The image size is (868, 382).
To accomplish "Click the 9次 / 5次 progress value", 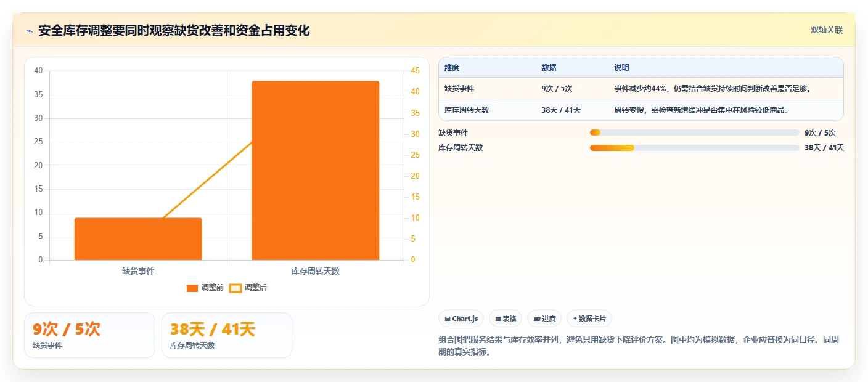I will pos(821,132).
